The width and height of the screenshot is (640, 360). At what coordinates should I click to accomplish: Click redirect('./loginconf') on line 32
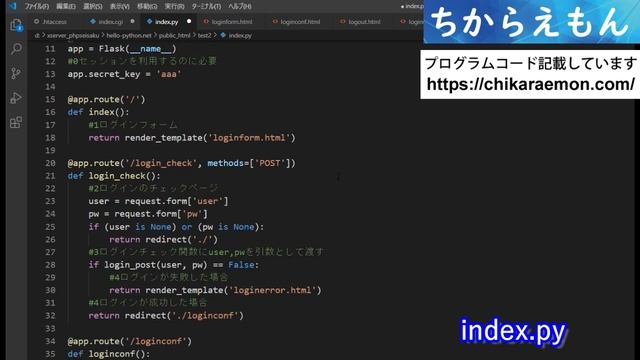184,316
